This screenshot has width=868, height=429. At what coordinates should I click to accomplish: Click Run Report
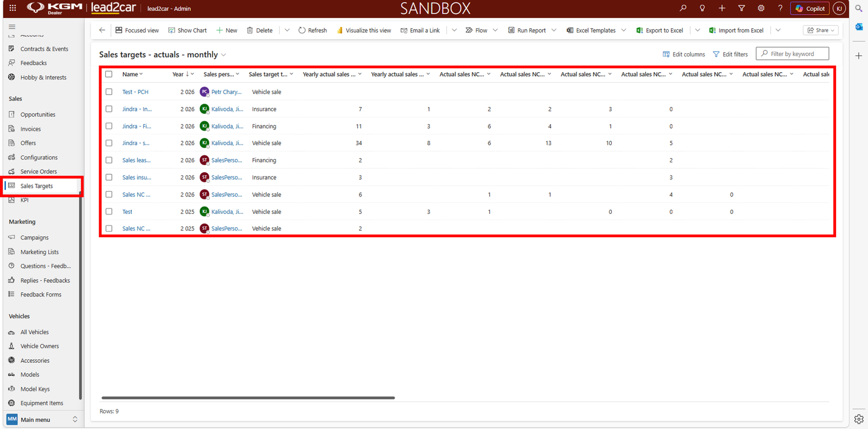pos(527,30)
